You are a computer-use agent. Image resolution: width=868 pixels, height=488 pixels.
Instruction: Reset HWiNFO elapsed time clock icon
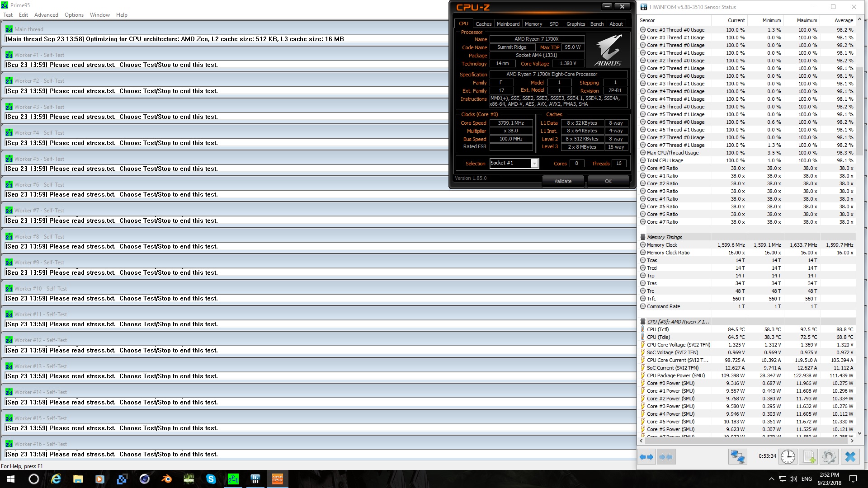pos(788,457)
